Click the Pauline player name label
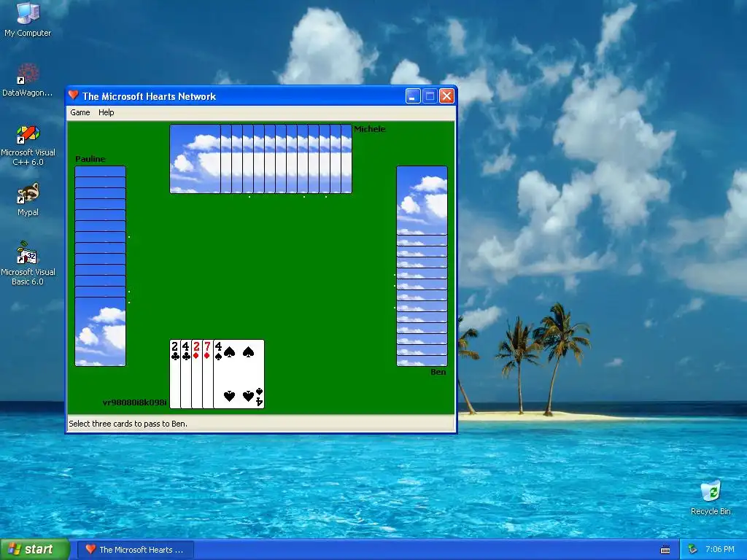747x560 pixels. tap(90, 159)
